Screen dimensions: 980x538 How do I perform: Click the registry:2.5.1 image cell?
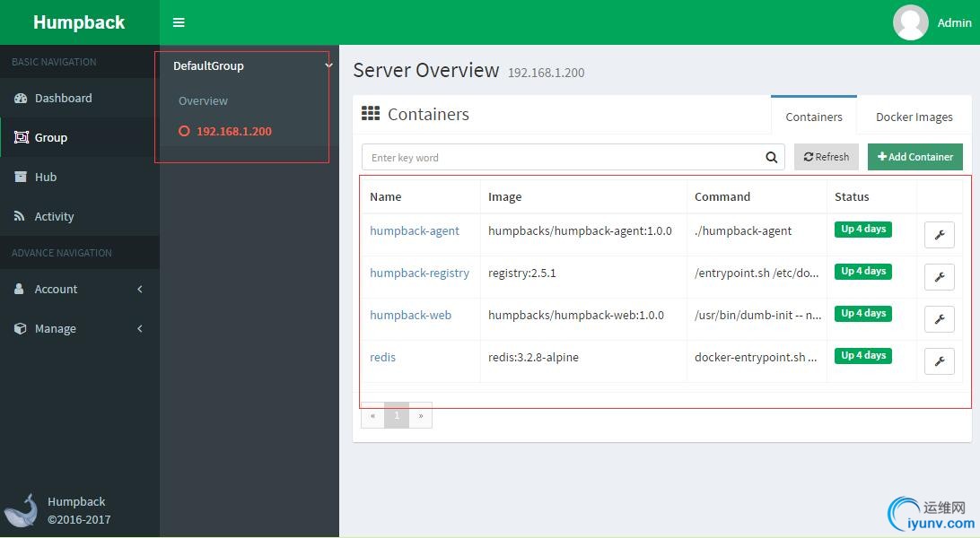tap(522, 273)
